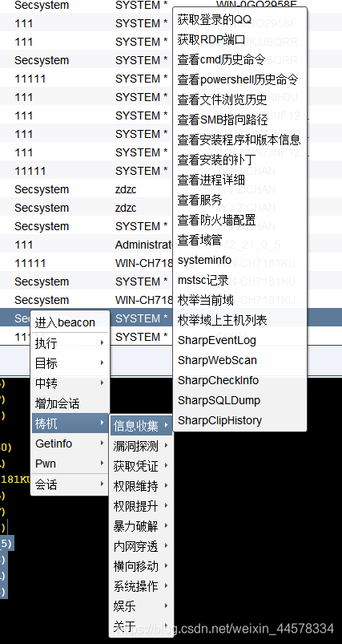342x644 pixels.
Task: Select 获取登录的QQ option
Action: (240, 19)
